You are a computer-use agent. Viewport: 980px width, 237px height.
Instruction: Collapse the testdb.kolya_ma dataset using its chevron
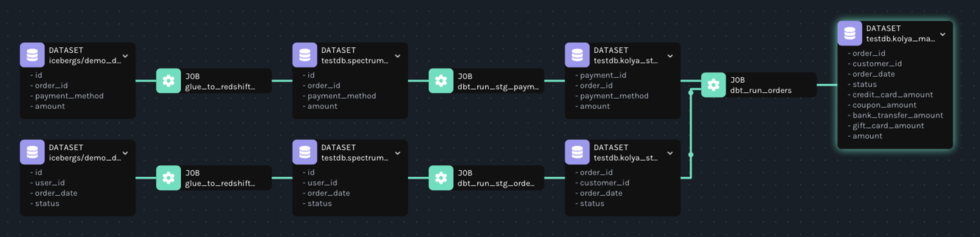point(942,34)
